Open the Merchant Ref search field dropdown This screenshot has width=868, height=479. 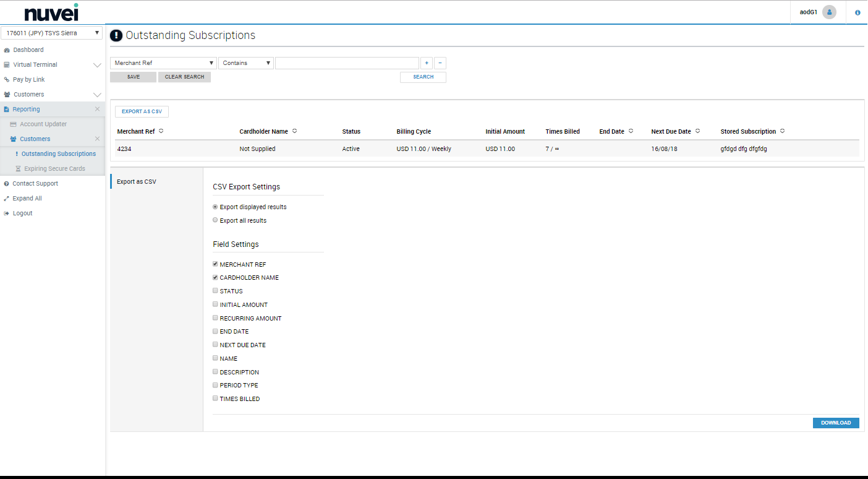[163, 63]
